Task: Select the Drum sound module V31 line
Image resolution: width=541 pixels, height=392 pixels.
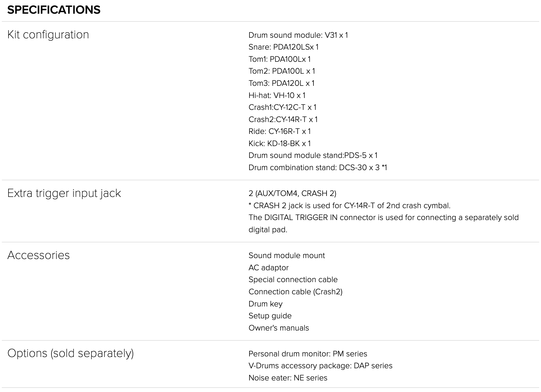Action: pyautogui.click(x=298, y=35)
